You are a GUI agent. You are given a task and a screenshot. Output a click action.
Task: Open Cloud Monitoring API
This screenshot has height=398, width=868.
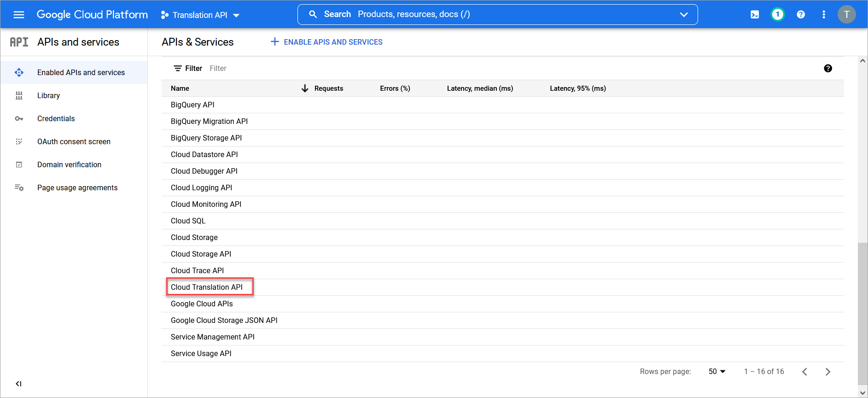point(206,204)
